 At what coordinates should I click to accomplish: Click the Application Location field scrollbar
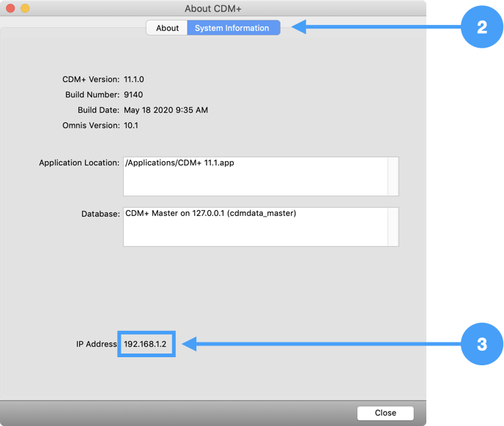click(393, 176)
